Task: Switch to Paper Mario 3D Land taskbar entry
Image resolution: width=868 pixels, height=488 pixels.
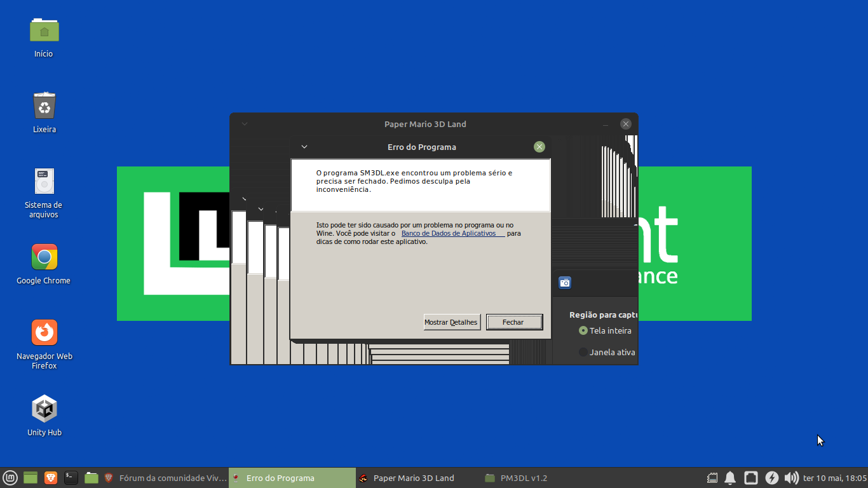Action: pyautogui.click(x=419, y=478)
